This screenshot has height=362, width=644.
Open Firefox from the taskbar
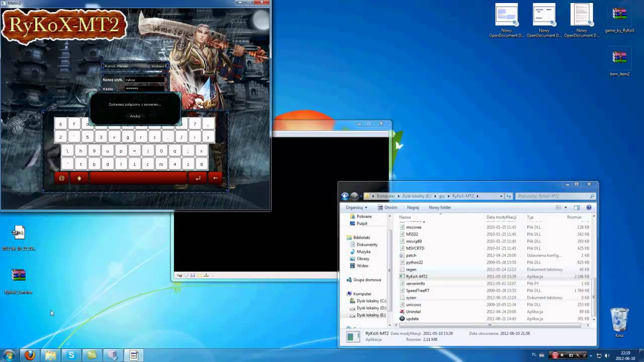(30, 355)
